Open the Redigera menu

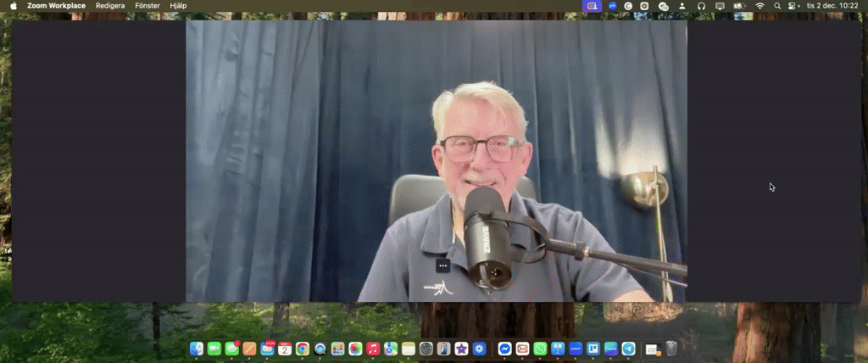pyautogui.click(x=110, y=6)
